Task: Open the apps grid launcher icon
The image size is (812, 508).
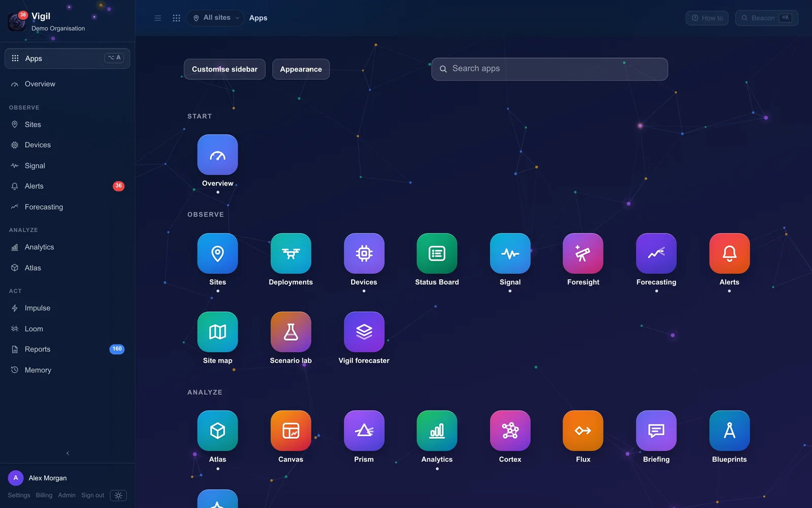Action: [x=177, y=18]
